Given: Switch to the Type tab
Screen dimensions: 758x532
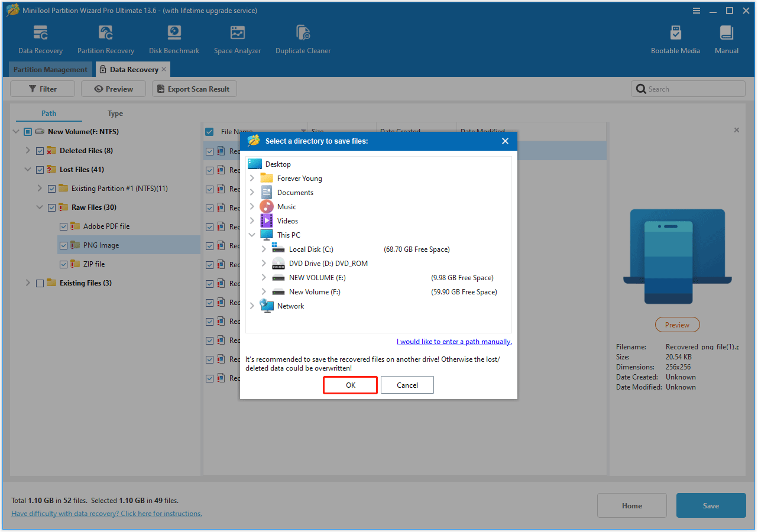Looking at the screenshot, I should [x=115, y=113].
